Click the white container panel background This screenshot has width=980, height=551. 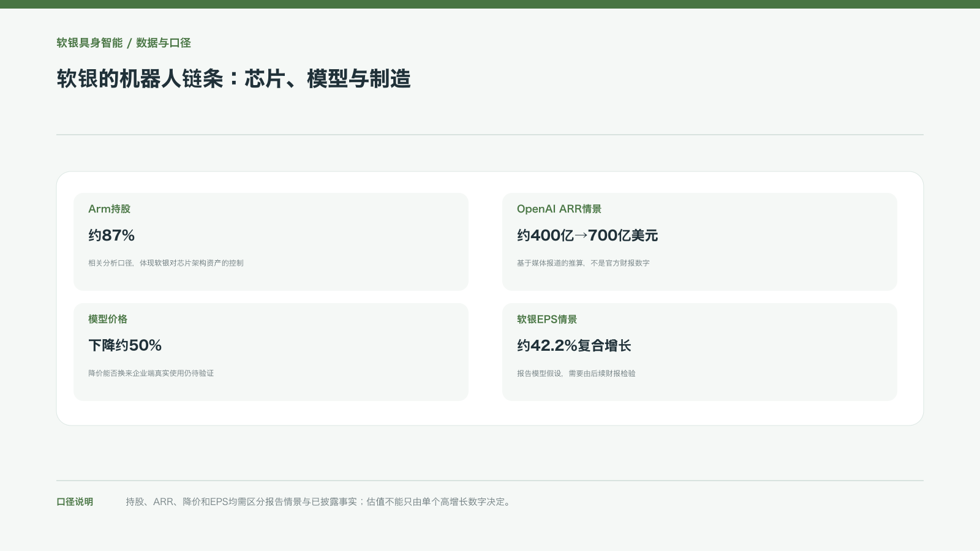(x=485, y=413)
